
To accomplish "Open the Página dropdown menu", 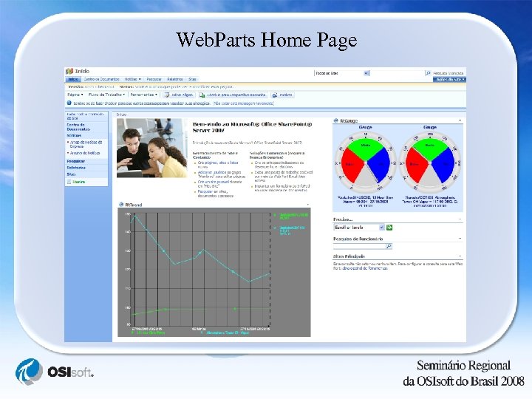I will pyautogui.click(x=75, y=95).
